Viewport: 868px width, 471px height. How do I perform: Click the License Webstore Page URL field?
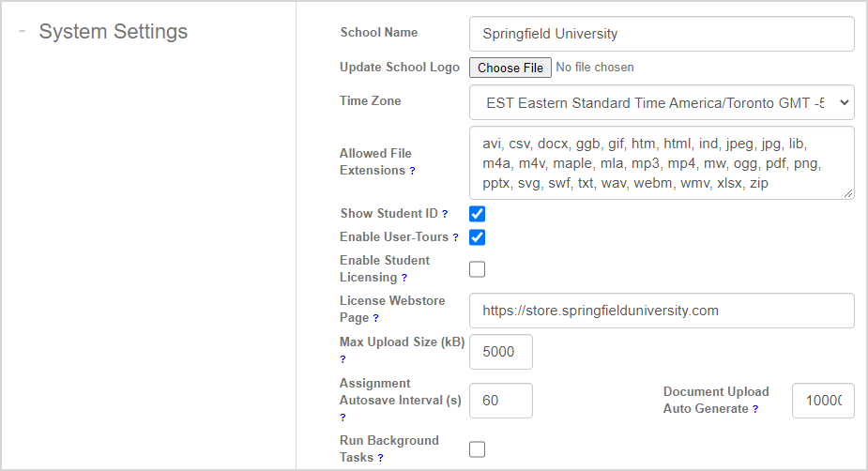[x=662, y=311]
